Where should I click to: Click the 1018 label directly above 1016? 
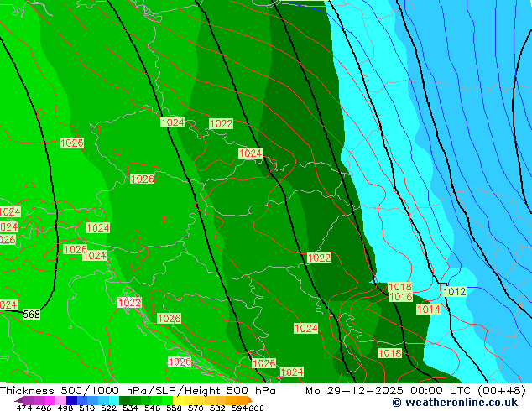399,287
